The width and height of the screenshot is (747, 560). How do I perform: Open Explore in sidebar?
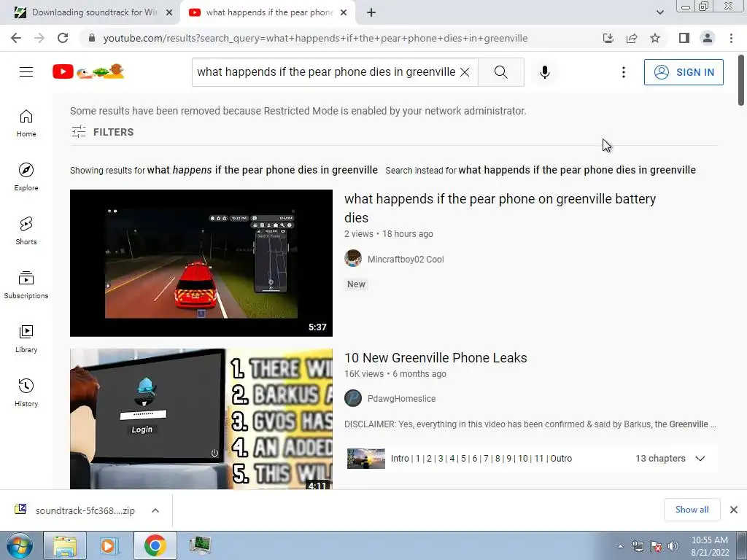click(x=26, y=177)
